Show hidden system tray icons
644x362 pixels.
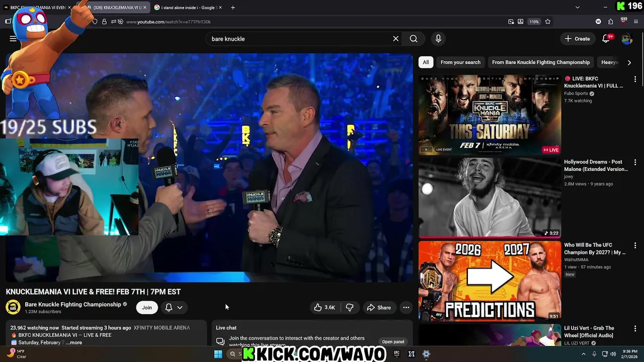(x=584, y=354)
